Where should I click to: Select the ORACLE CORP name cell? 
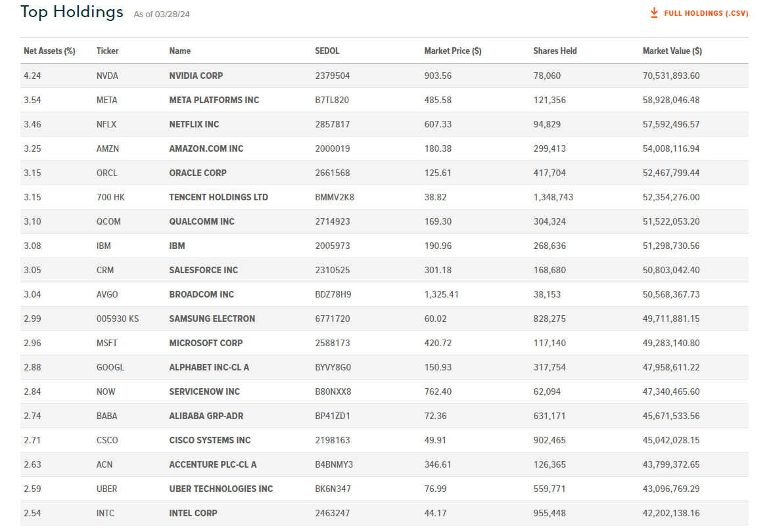[x=198, y=173]
